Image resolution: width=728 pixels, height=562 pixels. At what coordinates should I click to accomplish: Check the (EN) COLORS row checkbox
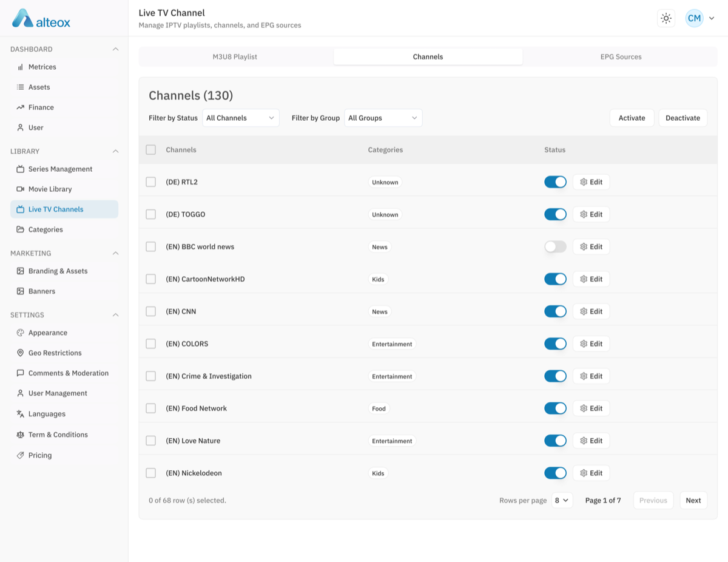pyautogui.click(x=151, y=344)
